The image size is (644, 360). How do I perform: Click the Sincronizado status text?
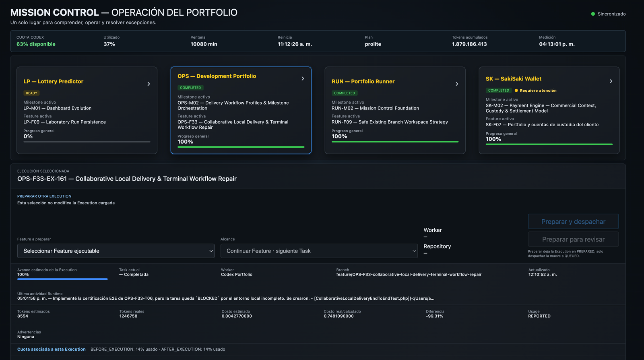coord(611,14)
